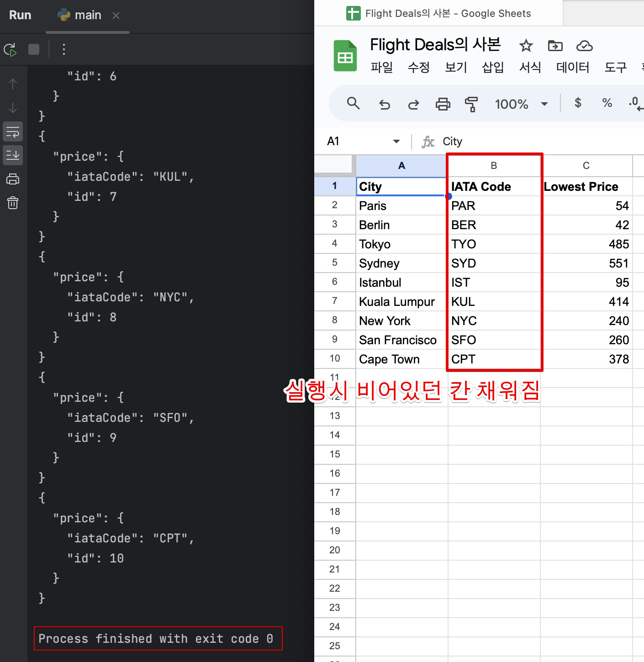Click the price cell showing 485

click(586, 244)
